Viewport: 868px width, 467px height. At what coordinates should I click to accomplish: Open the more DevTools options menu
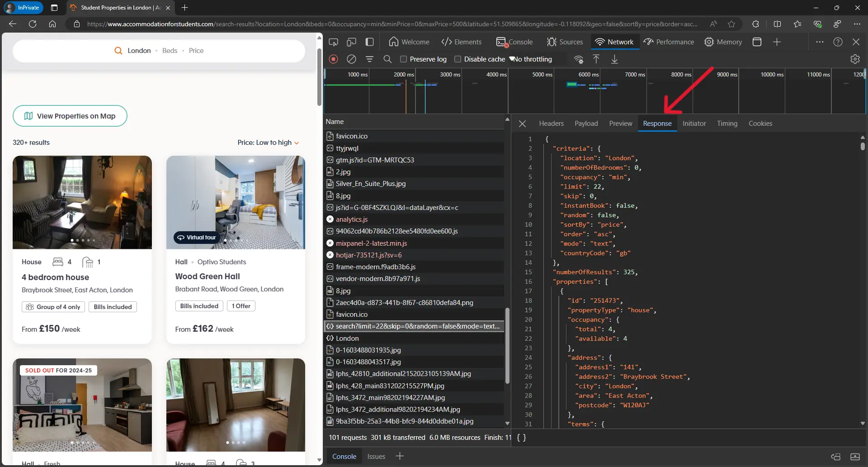(x=821, y=42)
